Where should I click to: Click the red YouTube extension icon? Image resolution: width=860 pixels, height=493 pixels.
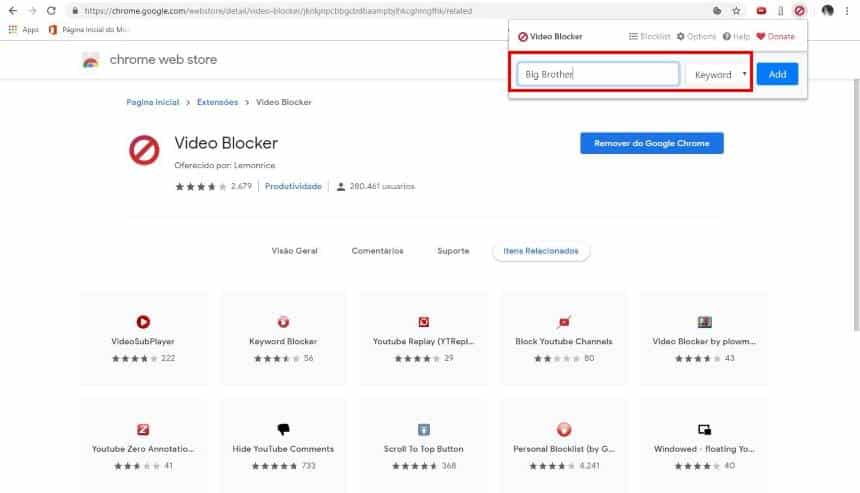[761, 10]
